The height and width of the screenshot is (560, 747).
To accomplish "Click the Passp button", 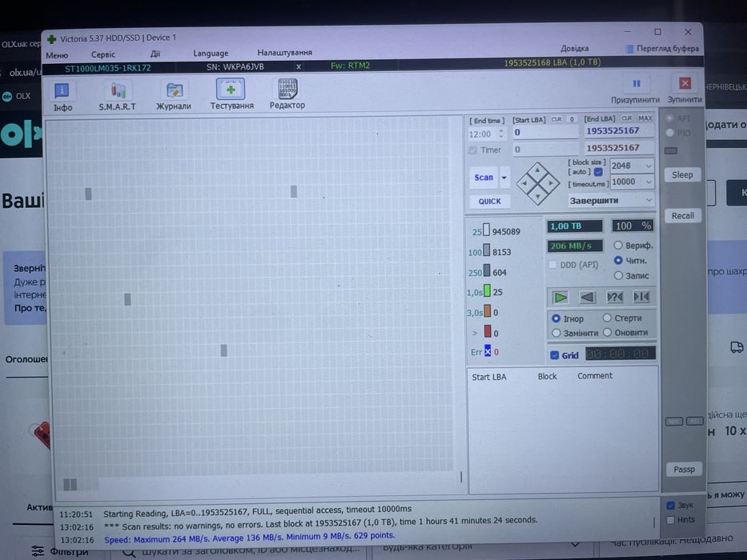I will (684, 470).
